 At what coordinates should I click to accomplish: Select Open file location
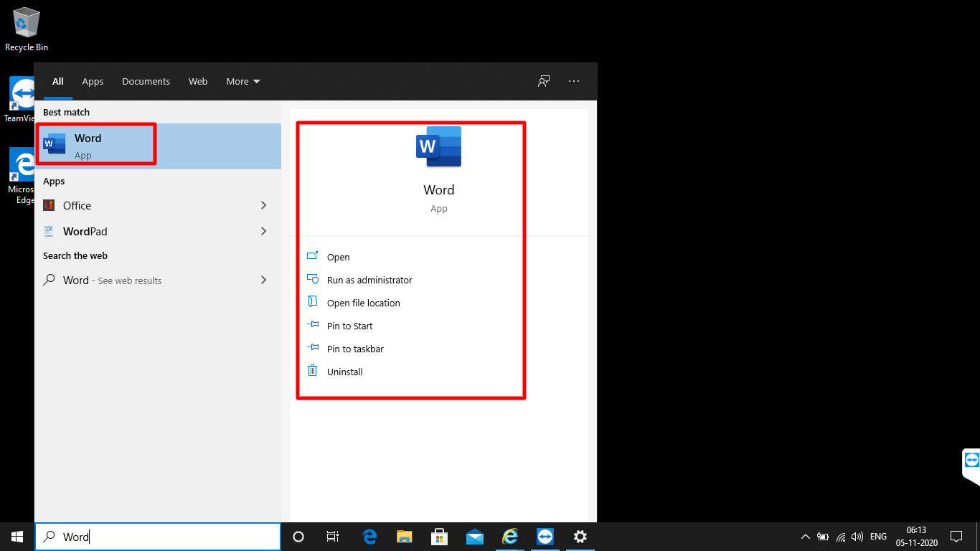click(354, 303)
